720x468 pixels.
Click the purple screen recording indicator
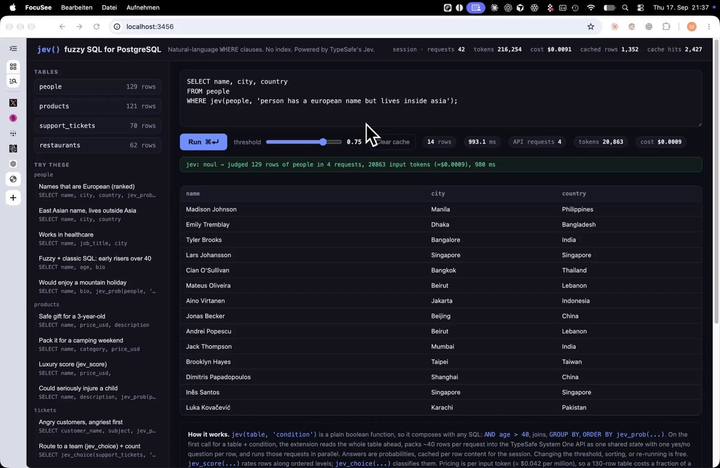click(x=476, y=7)
